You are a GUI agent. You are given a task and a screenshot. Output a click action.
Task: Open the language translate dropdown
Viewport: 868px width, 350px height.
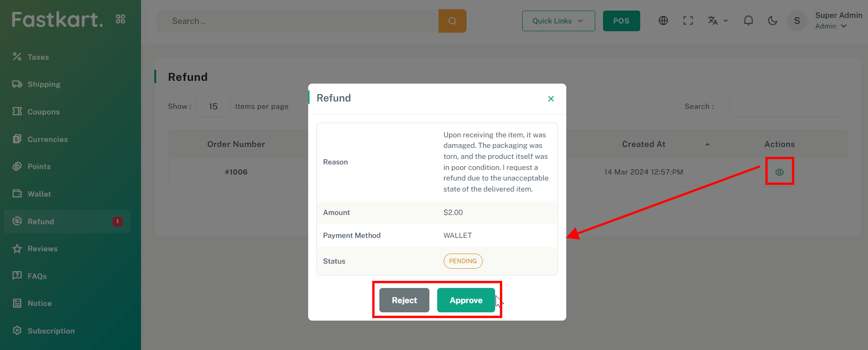tap(717, 21)
